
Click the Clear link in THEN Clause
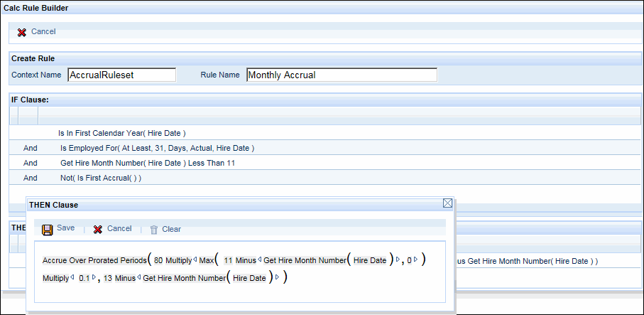(171, 229)
